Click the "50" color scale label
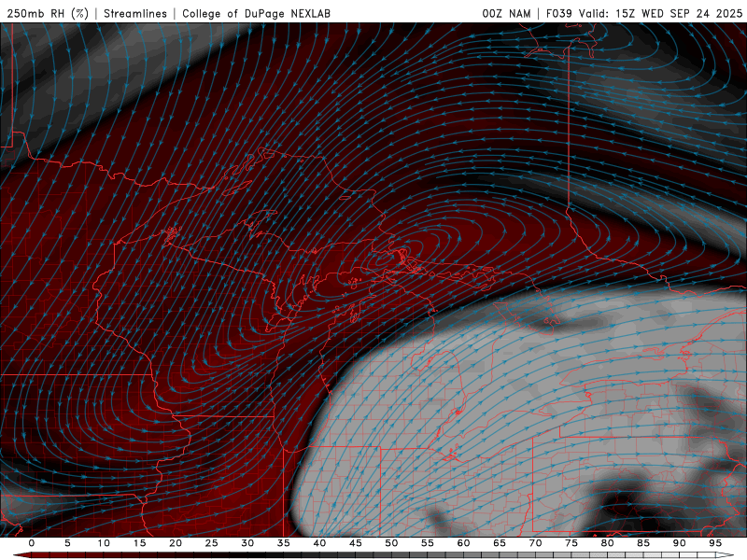747x560 pixels. coord(391,543)
